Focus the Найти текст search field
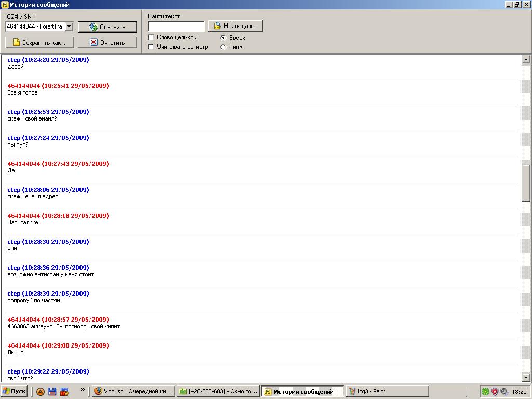This screenshot has height=399, width=532. [x=176, y=26]
